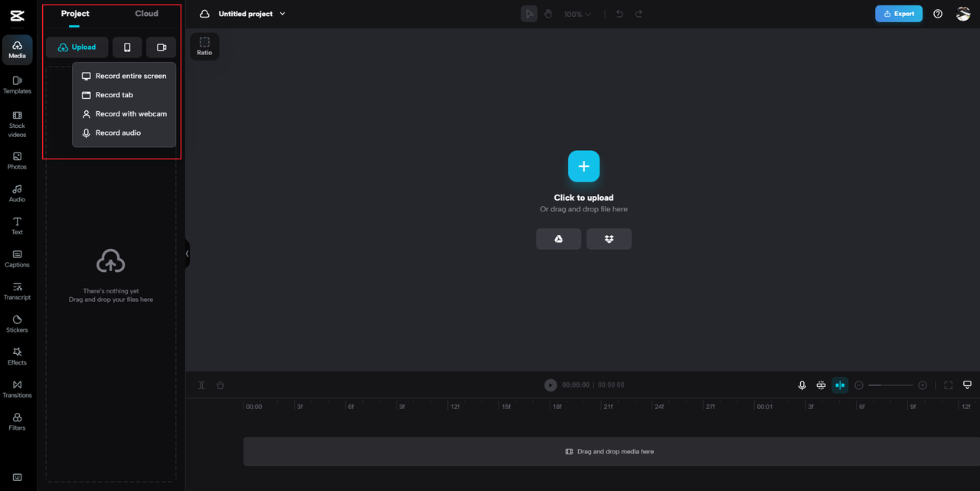Image resolution: width=980 pixels, height=491 pixels.
Task: Click the delete trash icon in timeline
Action: (x=220, y=385)
